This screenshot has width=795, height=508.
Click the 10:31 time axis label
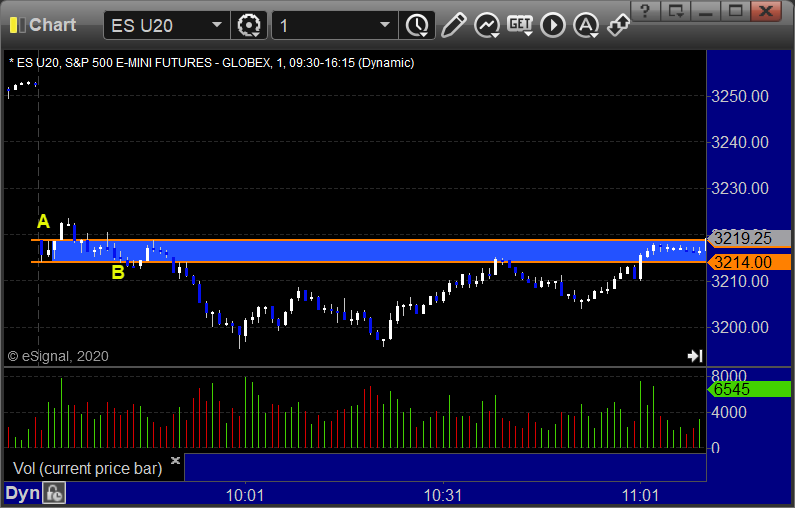pyautogui.click(x=443, y=495)
